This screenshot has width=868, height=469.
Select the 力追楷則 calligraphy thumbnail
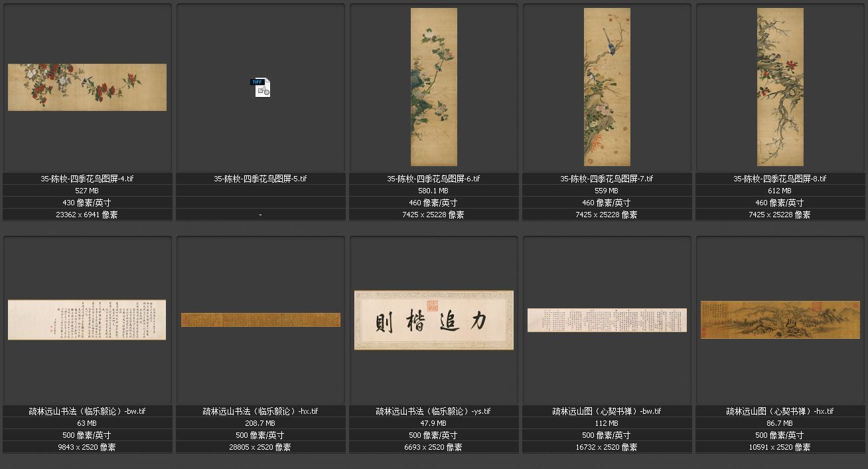433,320
